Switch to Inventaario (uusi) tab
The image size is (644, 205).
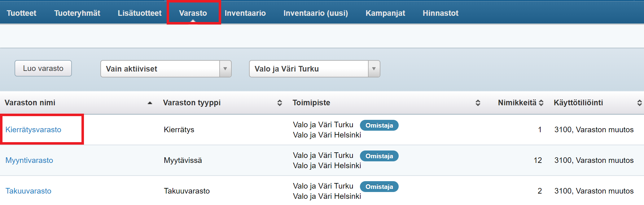click(x=316, y=13)
